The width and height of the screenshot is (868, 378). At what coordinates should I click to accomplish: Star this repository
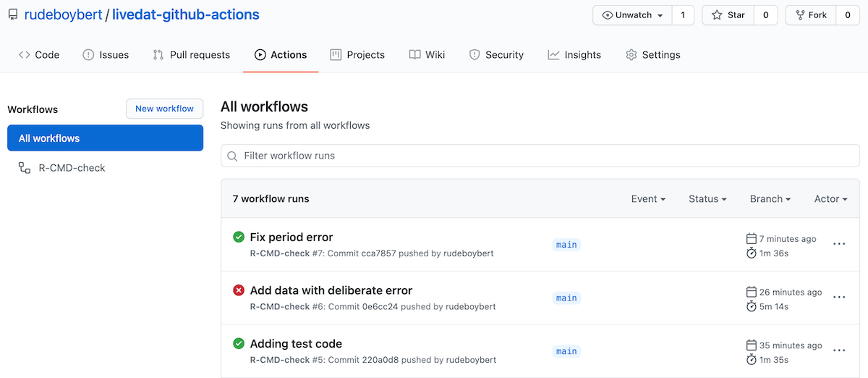pyautogui.click(x=728, y=15)
